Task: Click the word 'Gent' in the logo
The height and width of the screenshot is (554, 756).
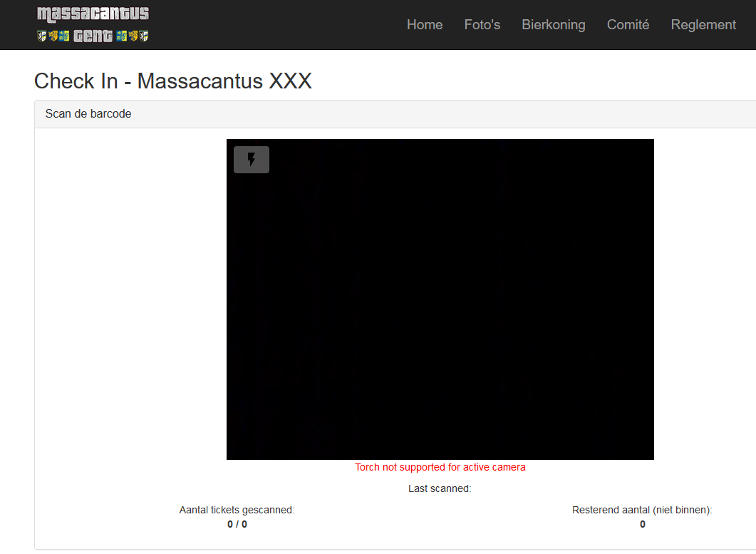Action: click(x=93, y=36)
